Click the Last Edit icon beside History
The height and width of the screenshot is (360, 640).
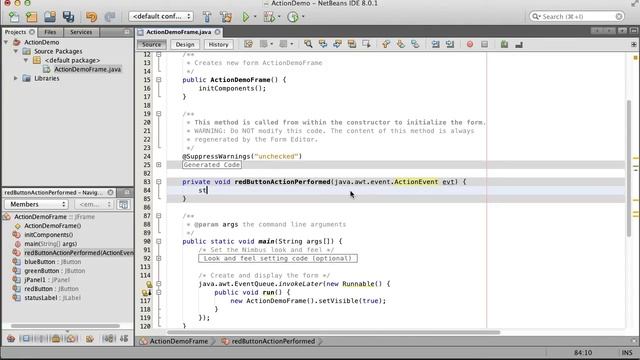(x=248, y=44)
